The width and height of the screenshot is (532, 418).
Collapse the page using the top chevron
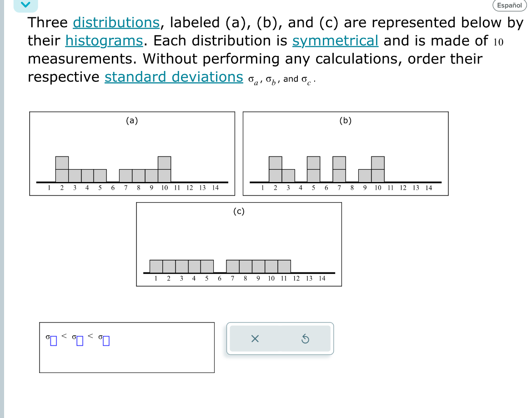click(x=25, y=5)
